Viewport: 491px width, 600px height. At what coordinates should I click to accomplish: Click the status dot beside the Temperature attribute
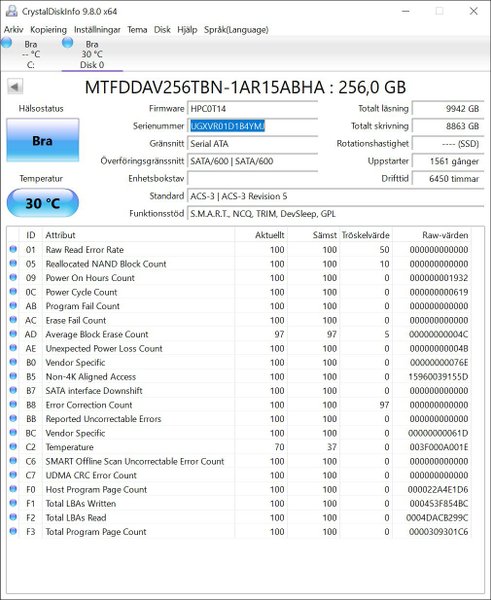click(13, 447)
